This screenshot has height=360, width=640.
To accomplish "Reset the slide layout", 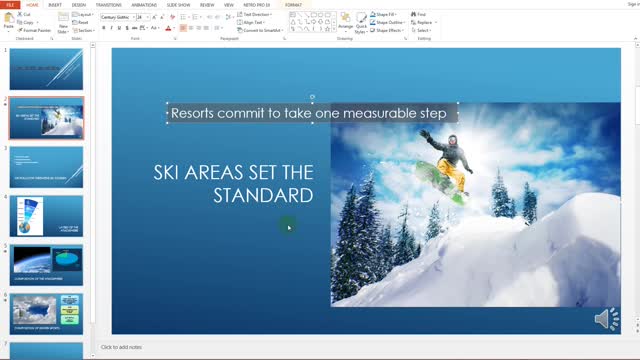I will [80, 22].
